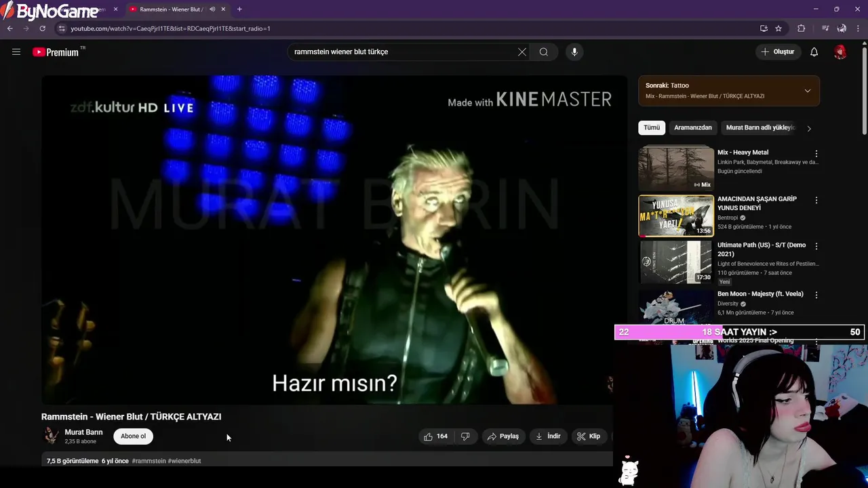Screen dimensions: 868x488
Task: Click the #rammstein hashtag
Action: click(149, 461)
